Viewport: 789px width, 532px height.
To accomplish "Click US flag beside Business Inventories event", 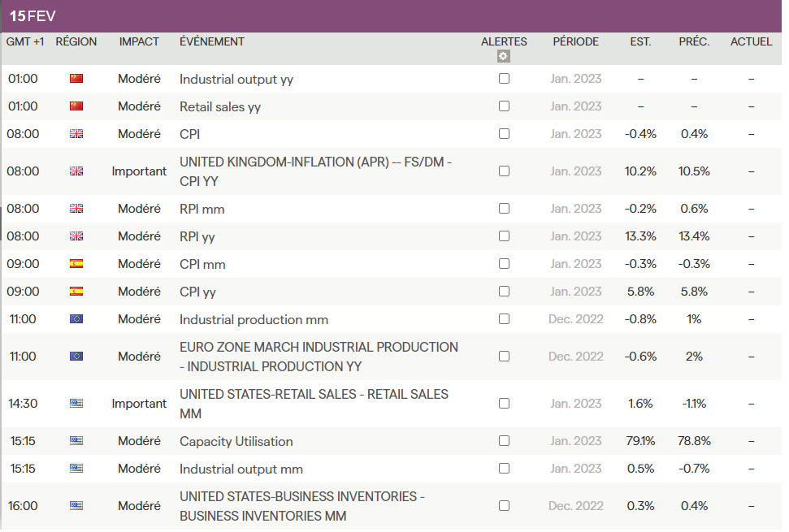I will (x=76, y=505).
